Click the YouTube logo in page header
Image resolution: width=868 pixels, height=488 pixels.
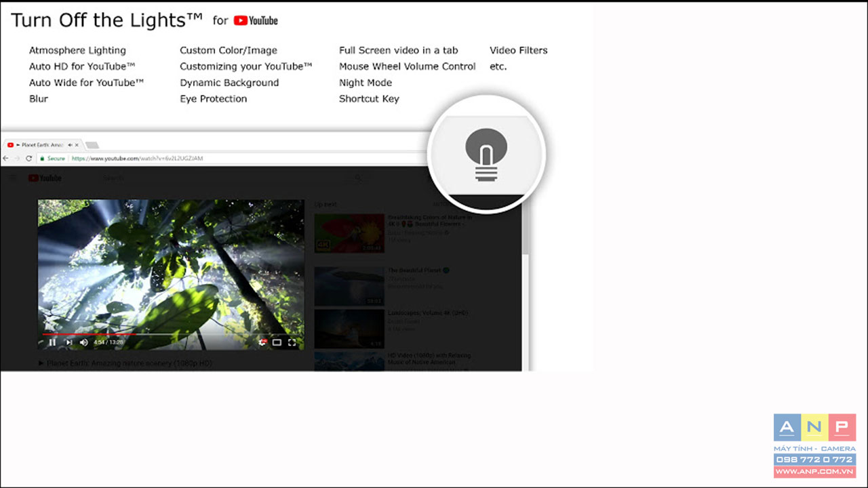point(45,178)
